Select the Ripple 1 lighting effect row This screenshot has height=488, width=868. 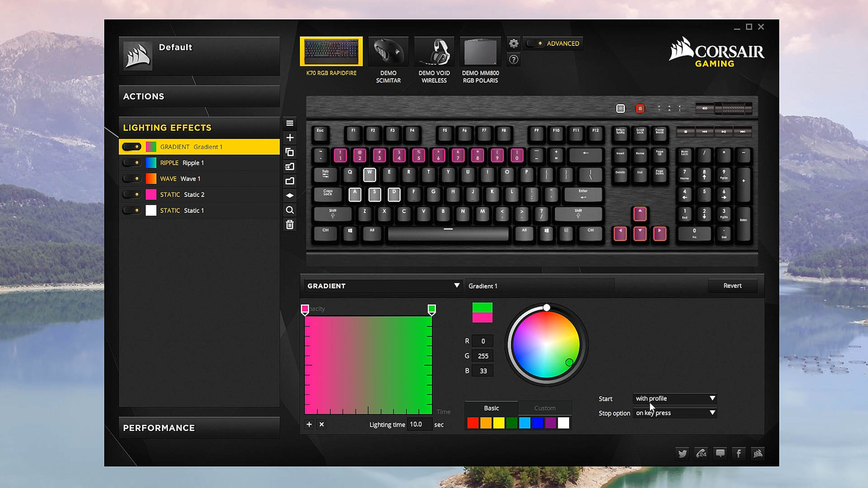[199, 163]
